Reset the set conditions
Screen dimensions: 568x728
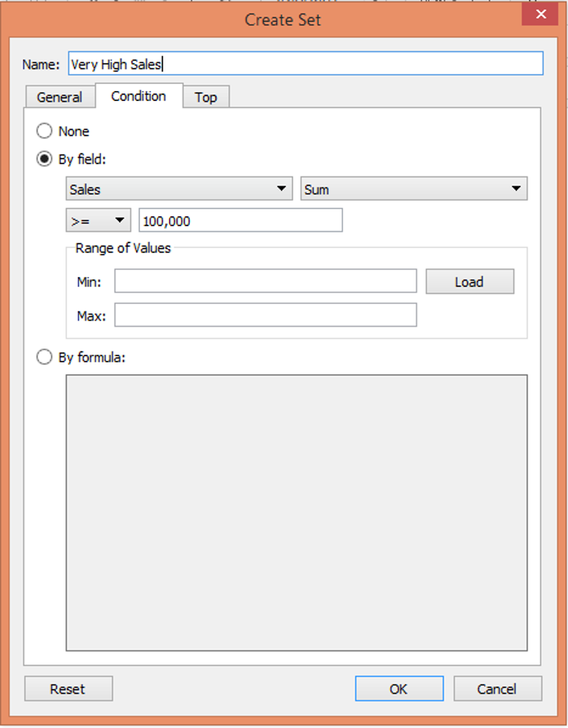point(68,688)
